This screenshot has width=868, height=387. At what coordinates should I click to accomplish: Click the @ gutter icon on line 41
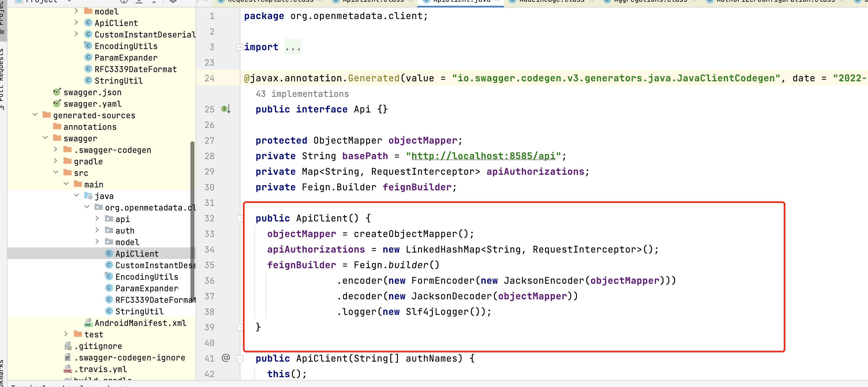tap(226, 358)
